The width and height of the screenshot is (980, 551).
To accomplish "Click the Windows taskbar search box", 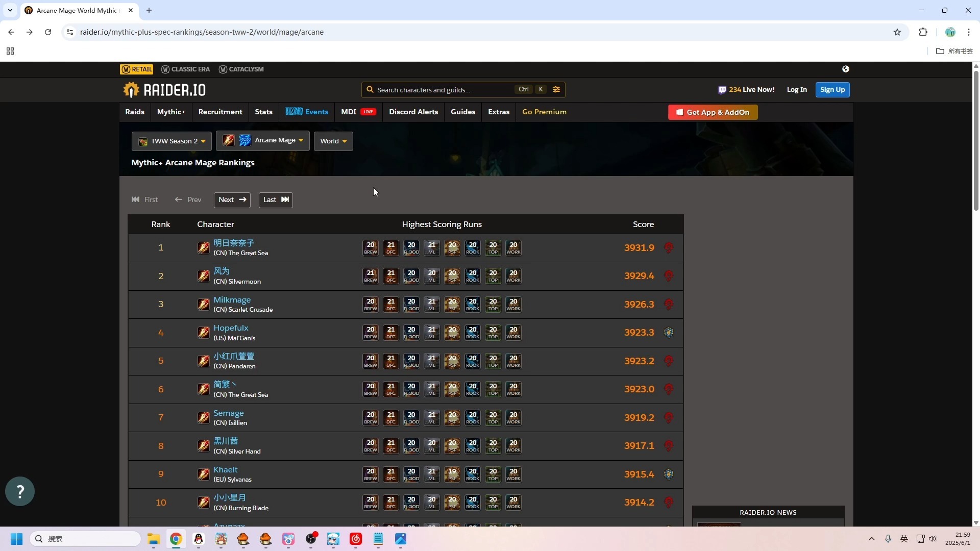I will 85,539.
